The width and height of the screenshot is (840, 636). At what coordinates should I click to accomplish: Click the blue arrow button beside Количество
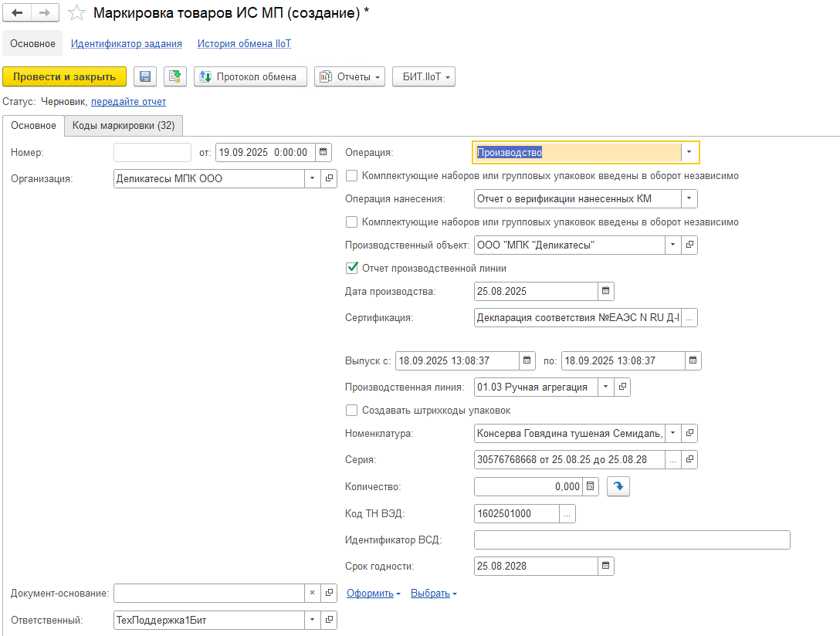tap(618, 486)
